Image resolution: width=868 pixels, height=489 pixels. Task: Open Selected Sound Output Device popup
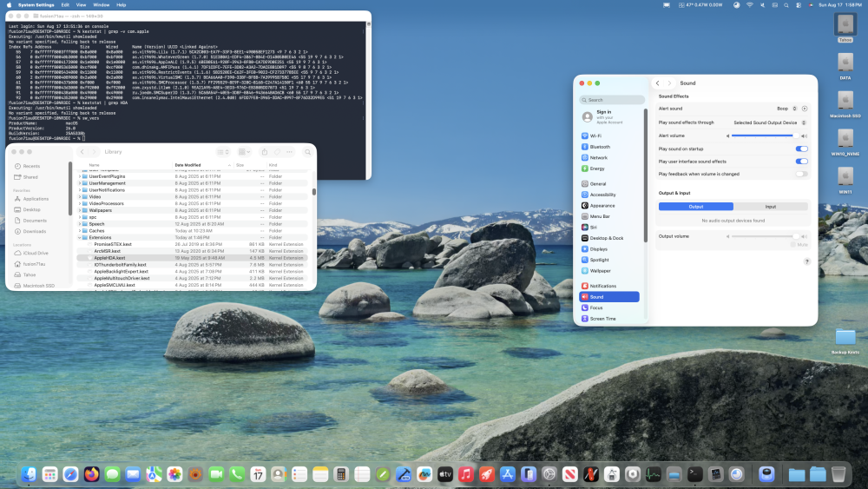pos(769,122)
